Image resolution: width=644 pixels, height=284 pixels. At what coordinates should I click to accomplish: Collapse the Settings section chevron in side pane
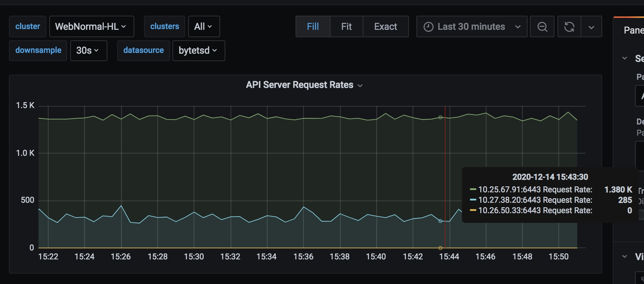[625, 58]
